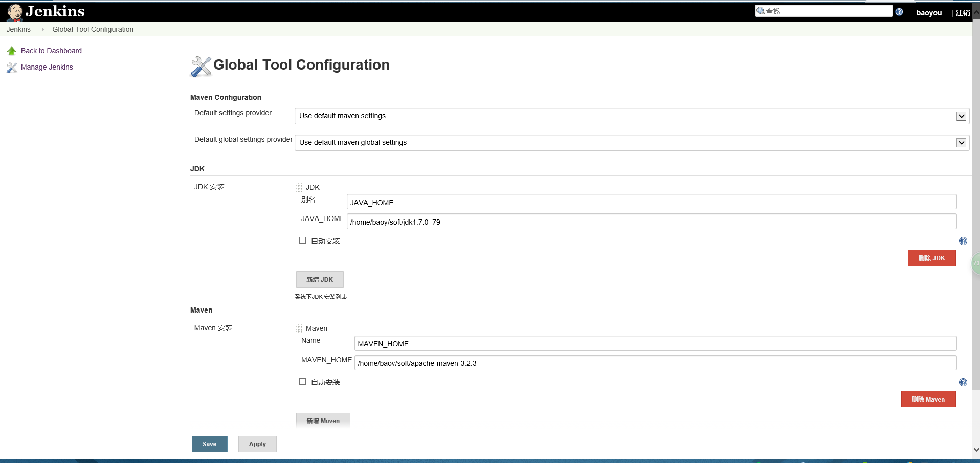The image size is (980, 463).
Task: Click Global Tool Configuration breadcrumb
Action: [x=93, y=29]
